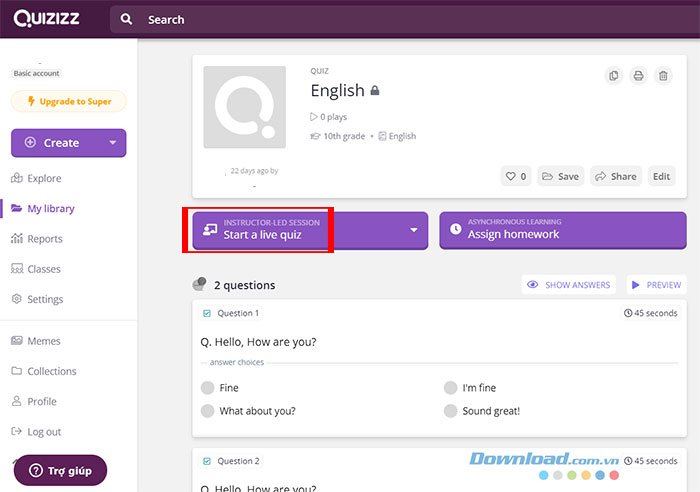The width and height of the screenshot is (700, 492).
Task: Click the magnifying glass search icon
Action: pyautogui.click(x=126, y=19)
